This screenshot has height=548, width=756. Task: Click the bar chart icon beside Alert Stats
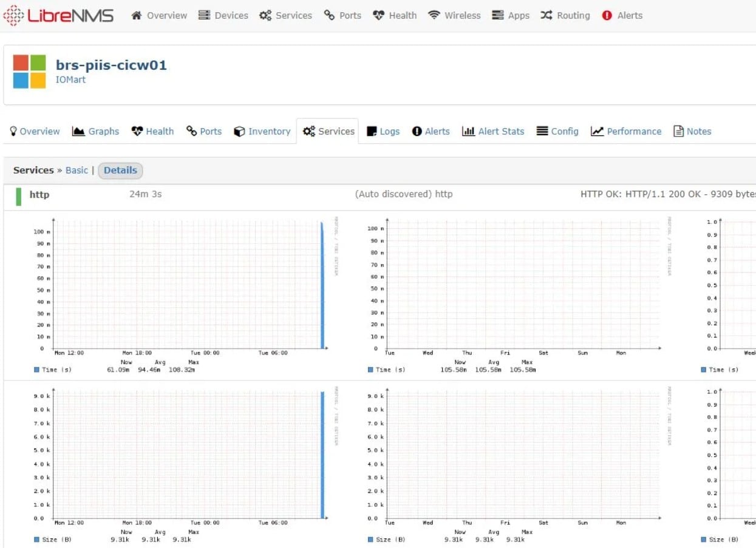[468, 131]
